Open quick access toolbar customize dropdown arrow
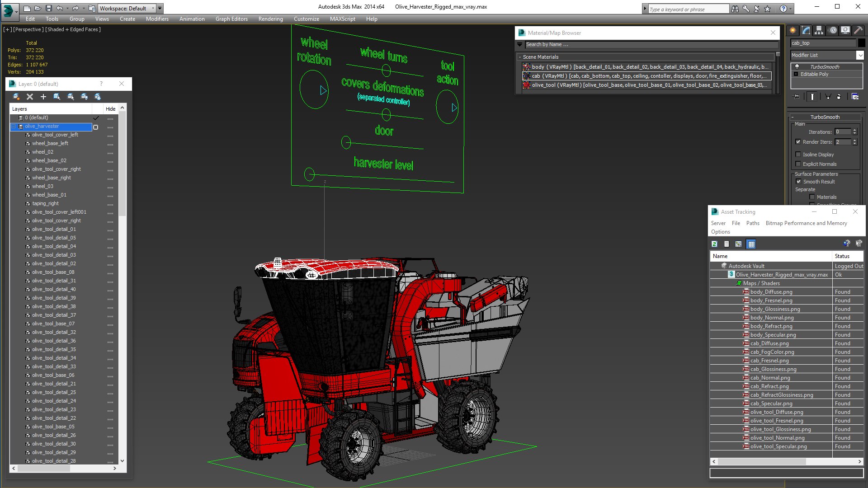 point(160,8)
